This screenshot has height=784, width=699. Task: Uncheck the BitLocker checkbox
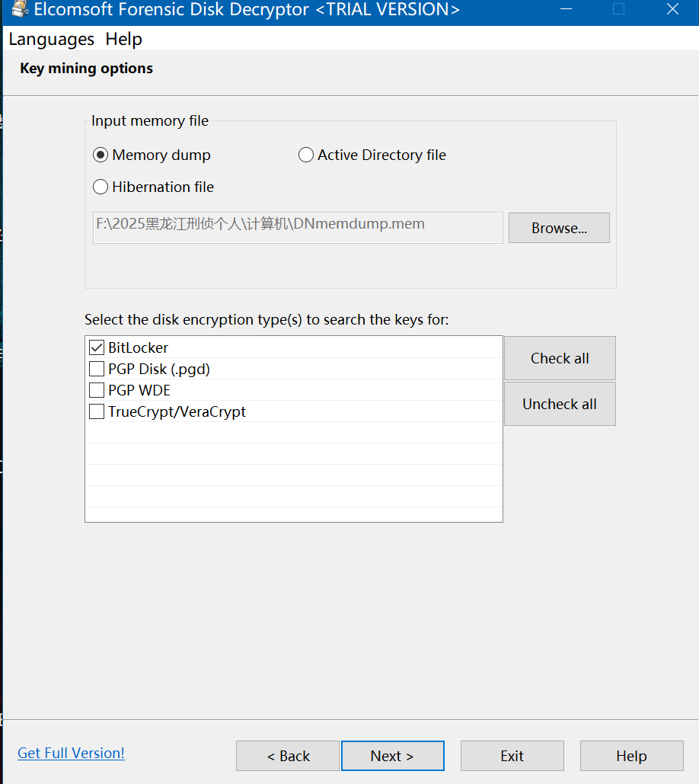(x=97, y=348)
